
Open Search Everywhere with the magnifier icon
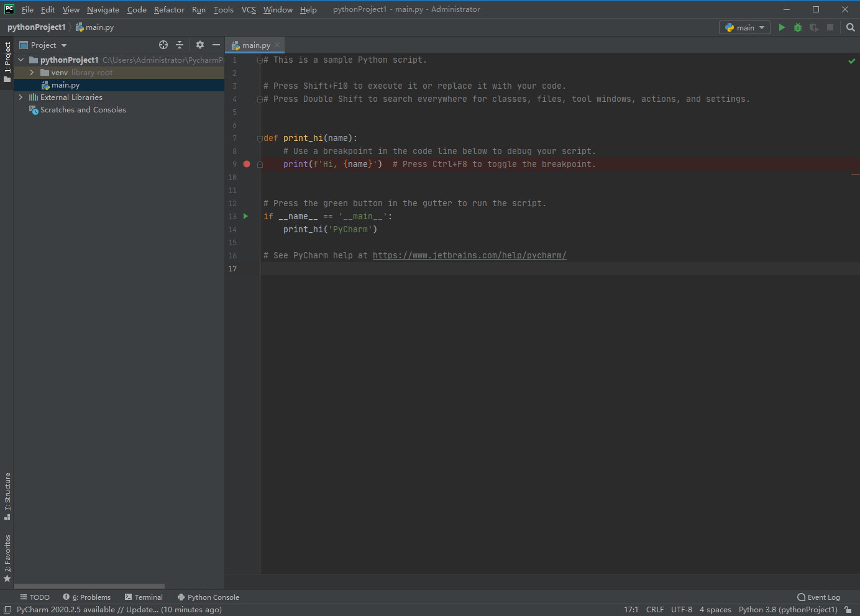click(850, 27)
